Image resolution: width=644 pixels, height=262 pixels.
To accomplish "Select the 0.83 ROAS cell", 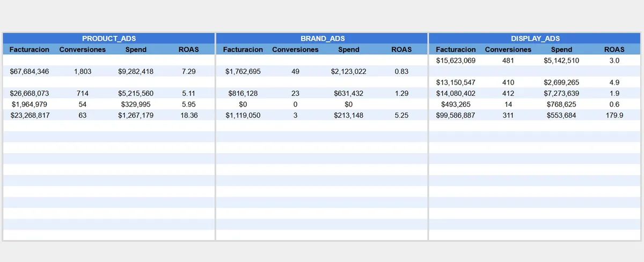I will click(x=402, y=71).
